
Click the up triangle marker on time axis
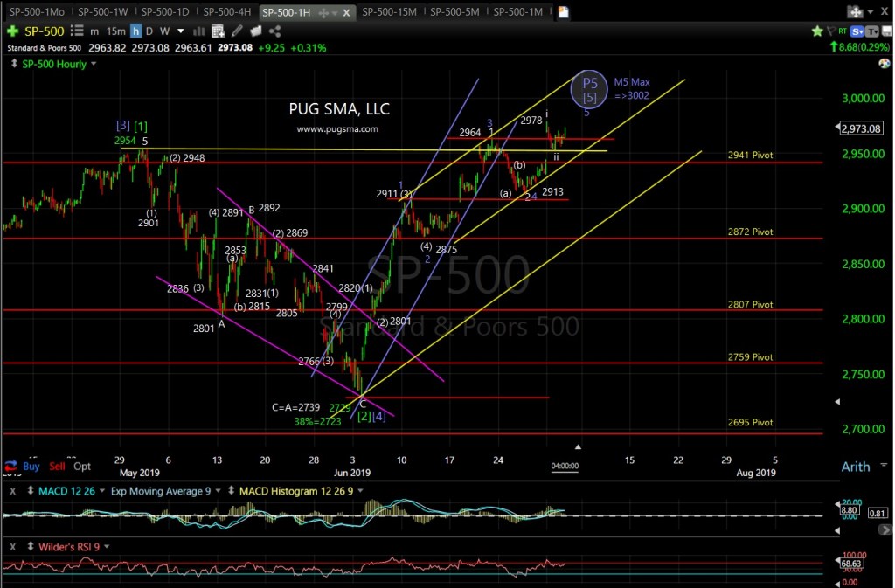[578, 447]
